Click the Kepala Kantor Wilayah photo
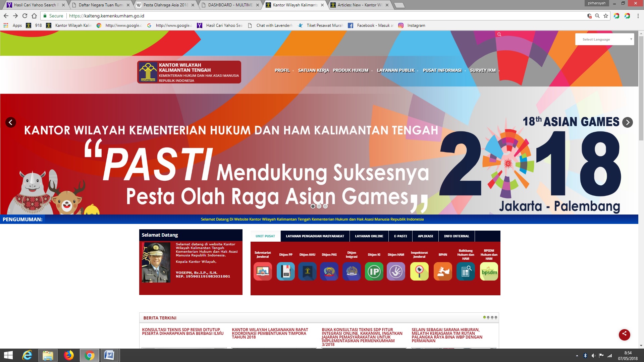This screenshot has height=362, width=644. coord(156,262)
